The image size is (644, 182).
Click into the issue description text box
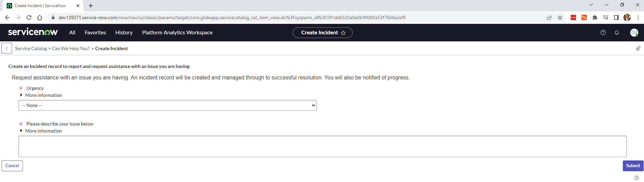322,146
